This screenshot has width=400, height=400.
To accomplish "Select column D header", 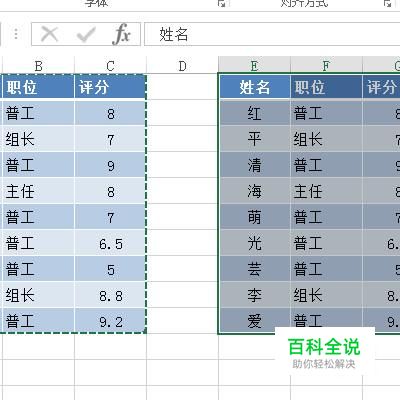I will coord(182,66).
